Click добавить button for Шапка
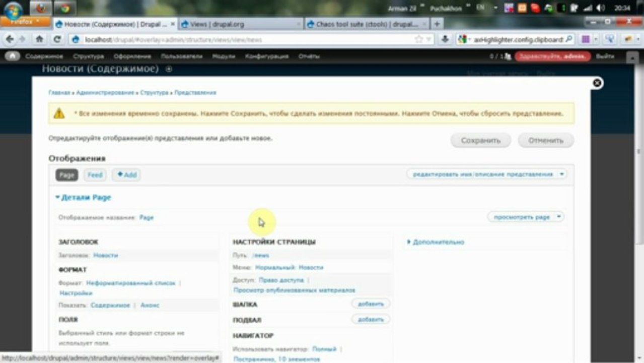The width and height of the screenshot is (644, 363). [x=371, y=304]
